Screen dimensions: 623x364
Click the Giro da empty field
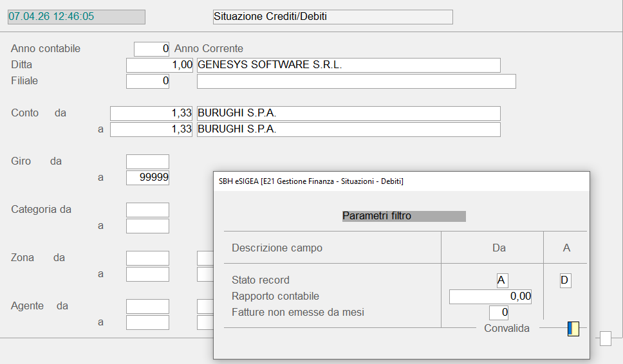[x=147, y=161]
